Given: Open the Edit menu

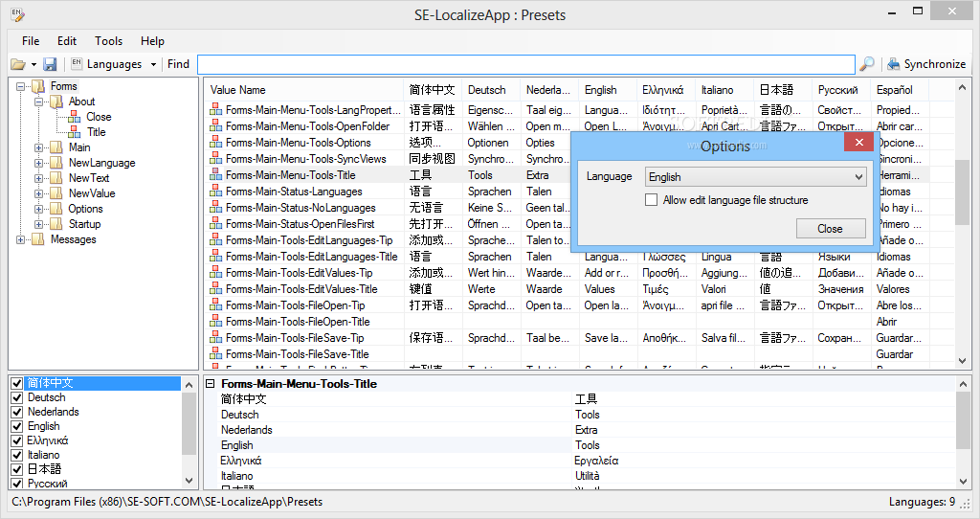Looking at the screenshot, I should [67, 41].
